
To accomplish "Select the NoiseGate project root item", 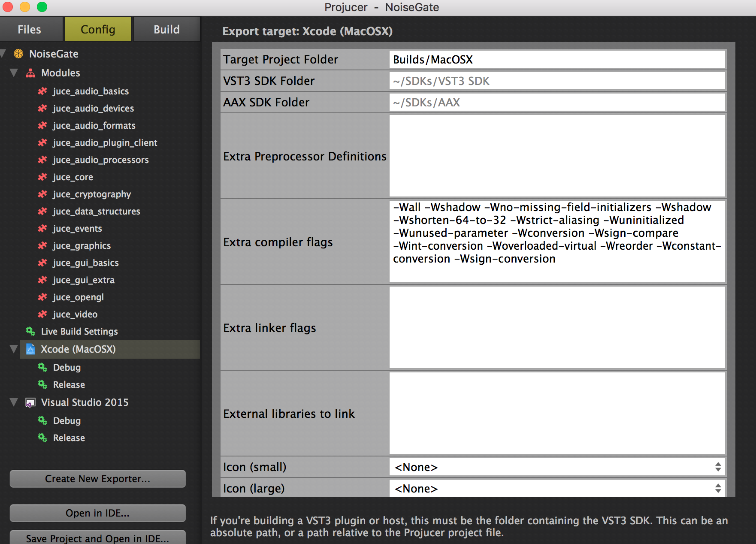I will click(x=54, y=54).
